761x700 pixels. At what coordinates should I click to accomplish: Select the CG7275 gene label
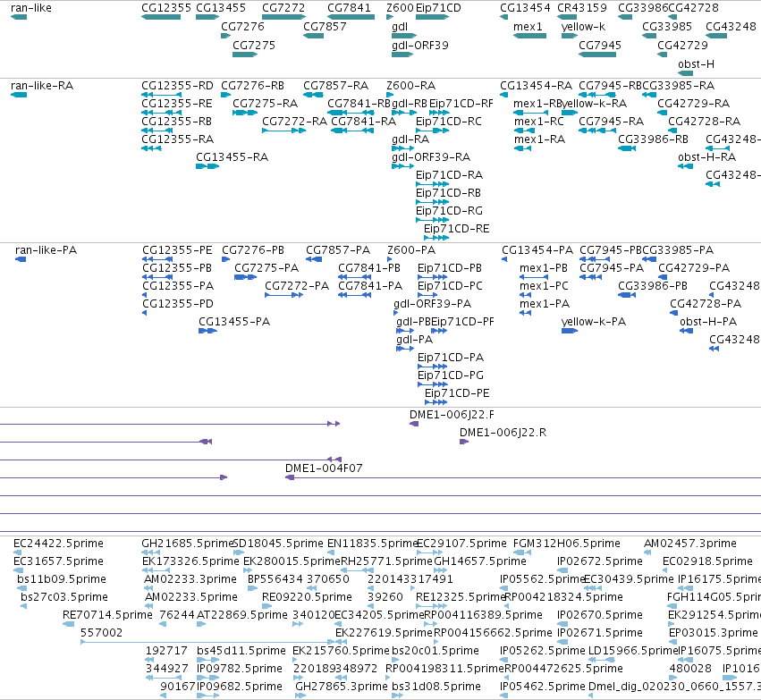coord(254,45)
